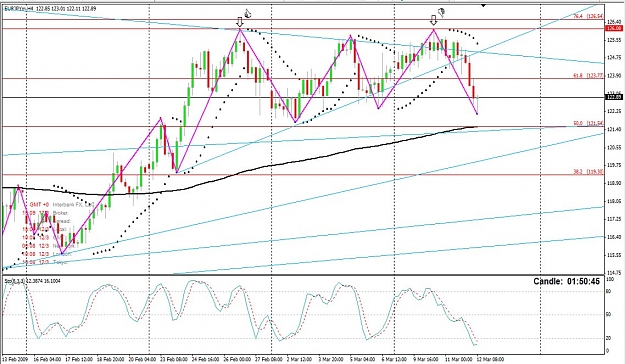Click the 26 Feb 00:00 time label
The height and width of the screenshot is (364, 625).
click(236, 359)
